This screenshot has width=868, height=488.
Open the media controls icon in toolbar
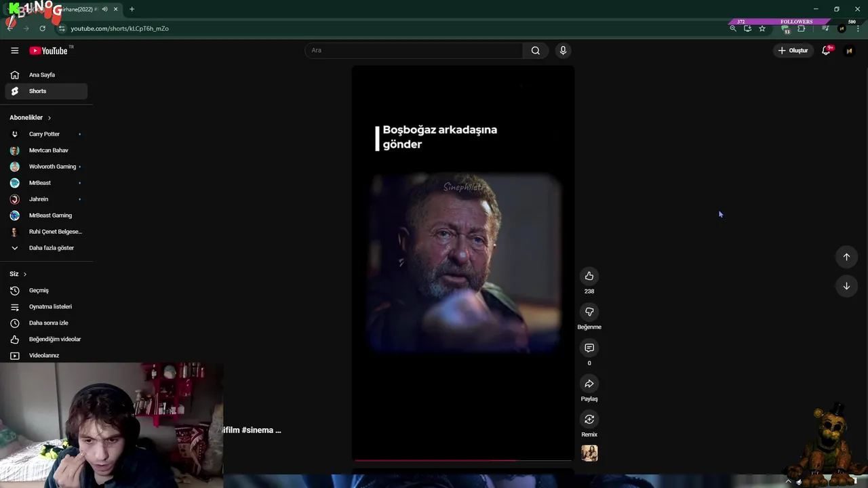click(825, 28)
